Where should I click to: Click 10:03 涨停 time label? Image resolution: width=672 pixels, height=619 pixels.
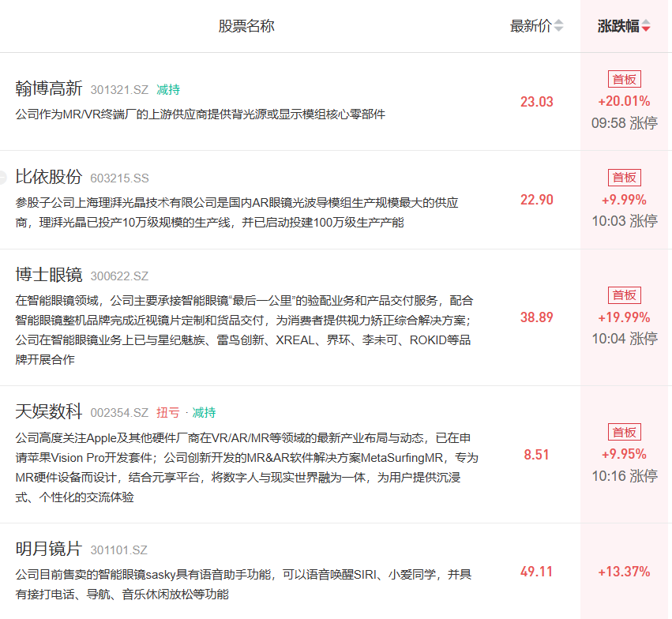(625, 222)
